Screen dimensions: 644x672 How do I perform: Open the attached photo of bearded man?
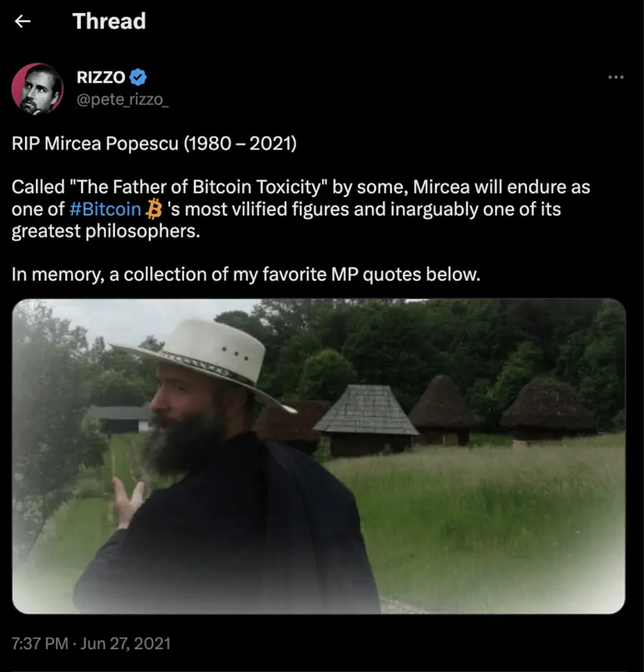[x=318, y=456]
